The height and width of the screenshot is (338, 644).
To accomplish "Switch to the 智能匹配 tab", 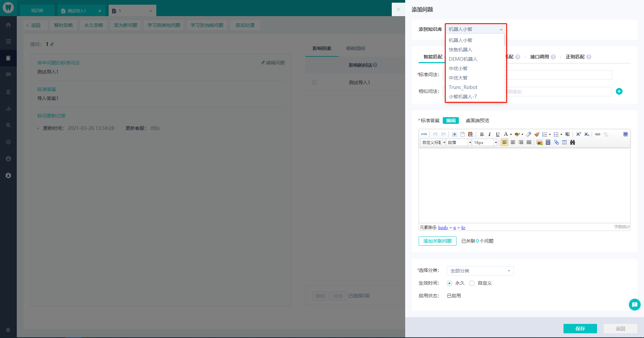I will pos(433,57).
